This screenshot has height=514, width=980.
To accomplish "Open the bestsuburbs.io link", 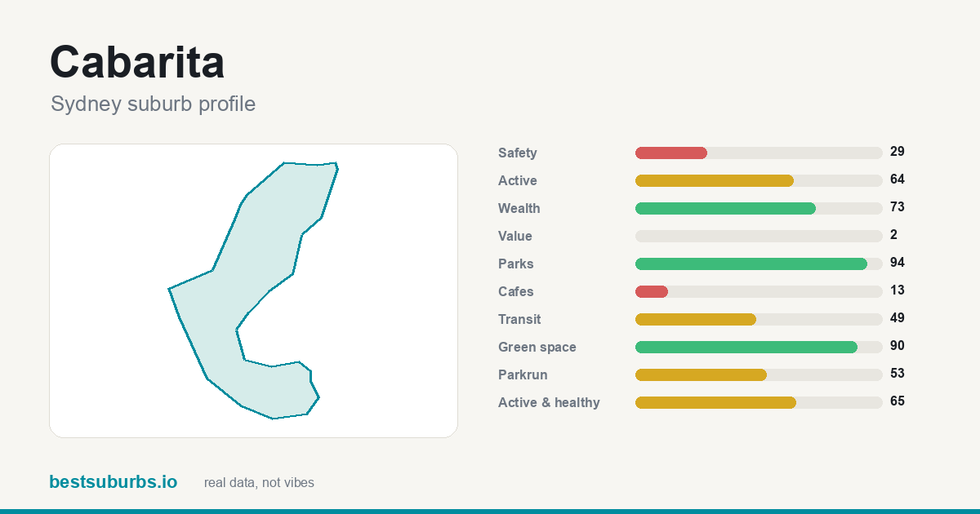I will [x=113, y=482].
